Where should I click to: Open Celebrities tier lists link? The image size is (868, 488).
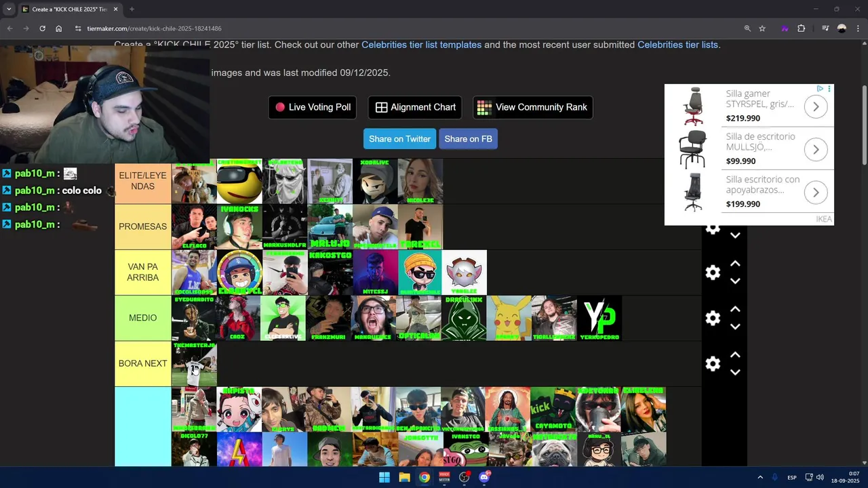(x=677, y=45)
